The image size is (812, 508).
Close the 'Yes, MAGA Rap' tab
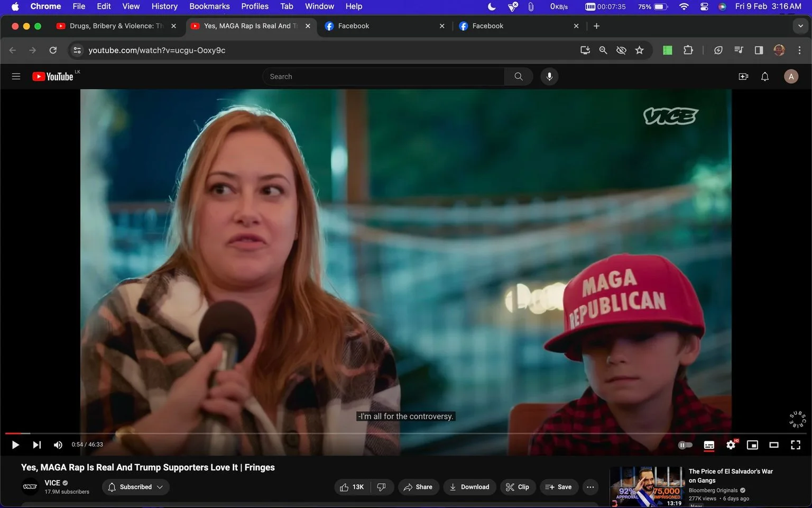pyautogui.click(x=308, y=26)
